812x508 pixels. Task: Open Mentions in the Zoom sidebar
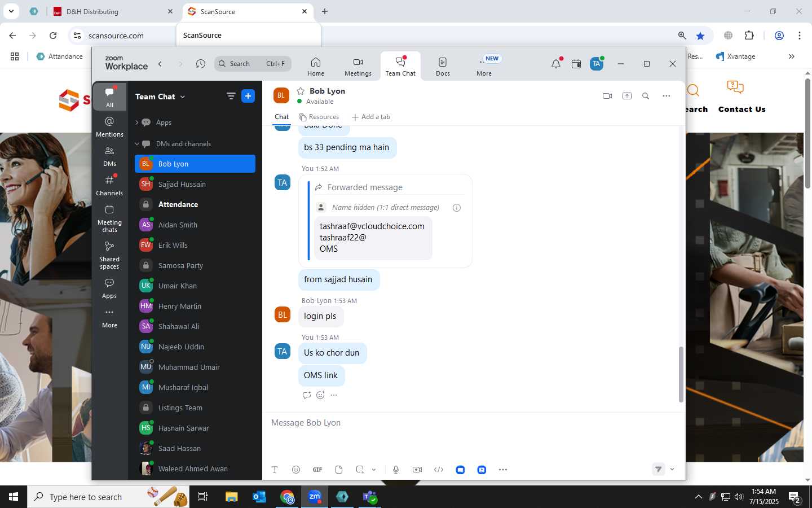(x=109, y=126)
